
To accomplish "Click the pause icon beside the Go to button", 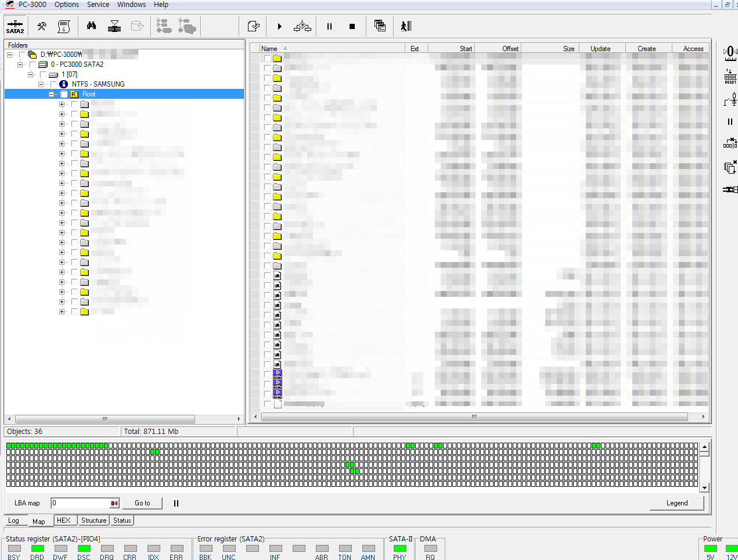I will (x=176, y=503).
